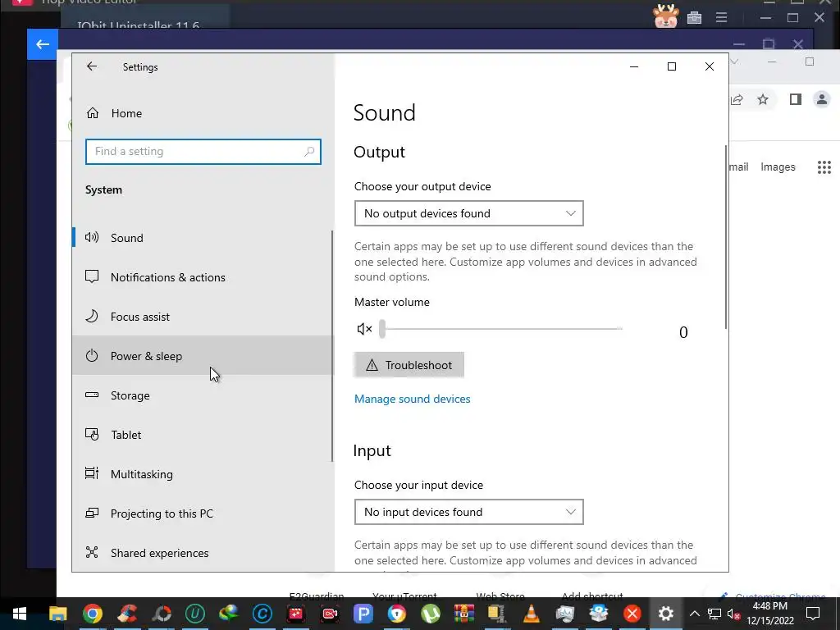Click the Troubleshoot button under Output
Image resolution: width=840 pixels, height=630 pixels.
(x=409, y=365)
